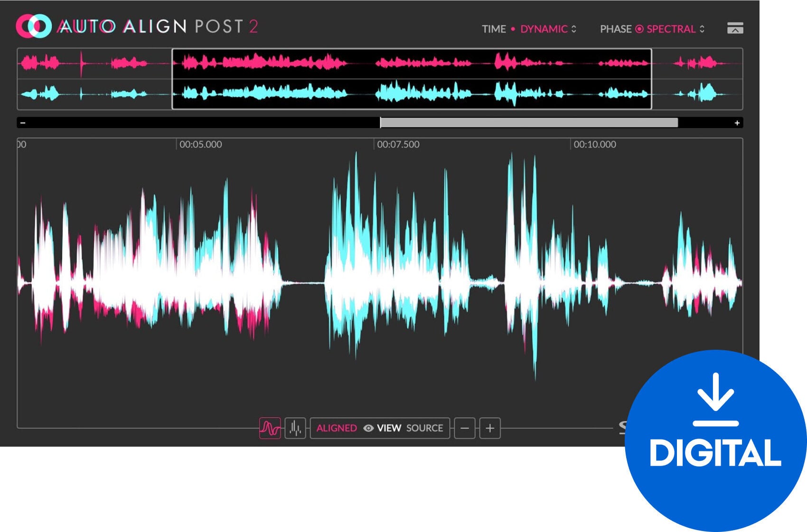
Task: Select the PHASE radio indicator
Action: [639, 28]
